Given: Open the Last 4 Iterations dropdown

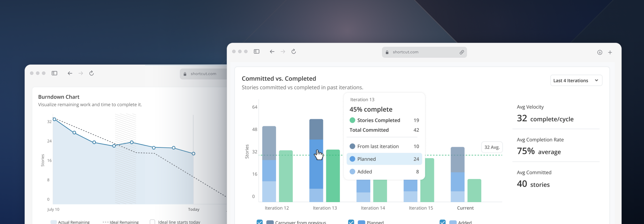Looking at the screenshot, I should [x=576, y=80].
